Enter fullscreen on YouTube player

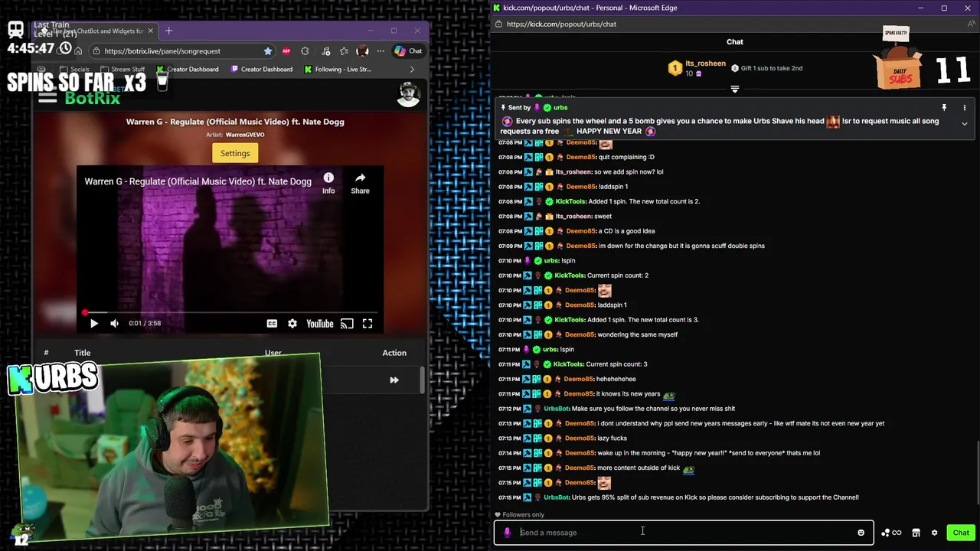[x=367, y=324]
